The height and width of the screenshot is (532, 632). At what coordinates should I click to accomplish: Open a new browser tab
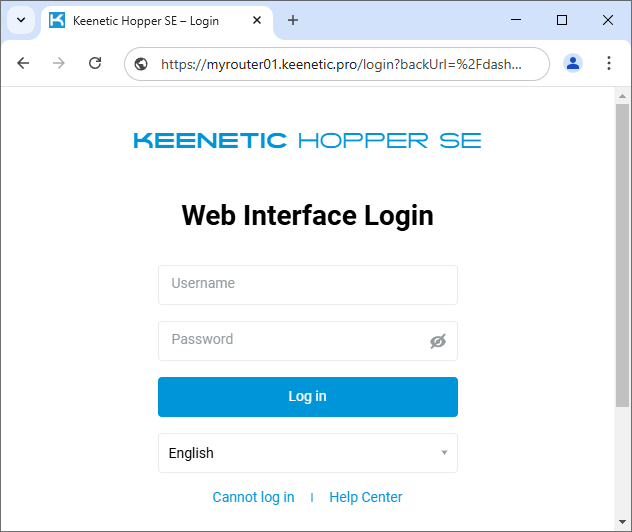[x=293, y=20]
